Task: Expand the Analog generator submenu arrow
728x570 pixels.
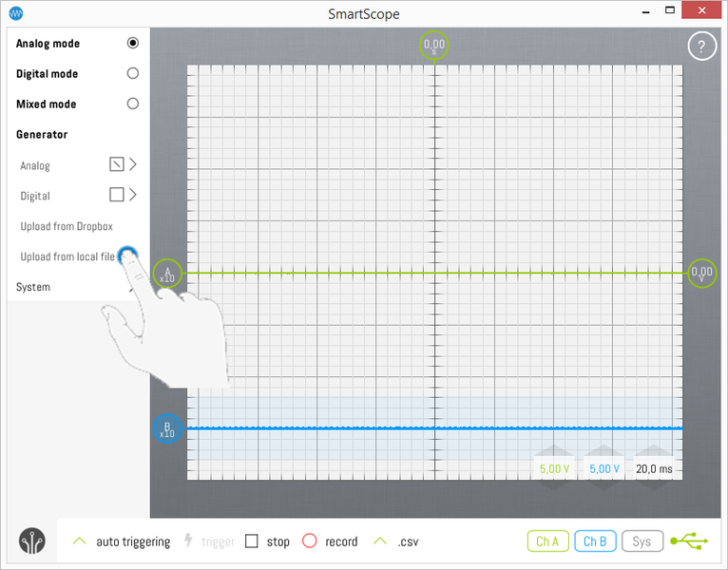Action: pos(133,164)
